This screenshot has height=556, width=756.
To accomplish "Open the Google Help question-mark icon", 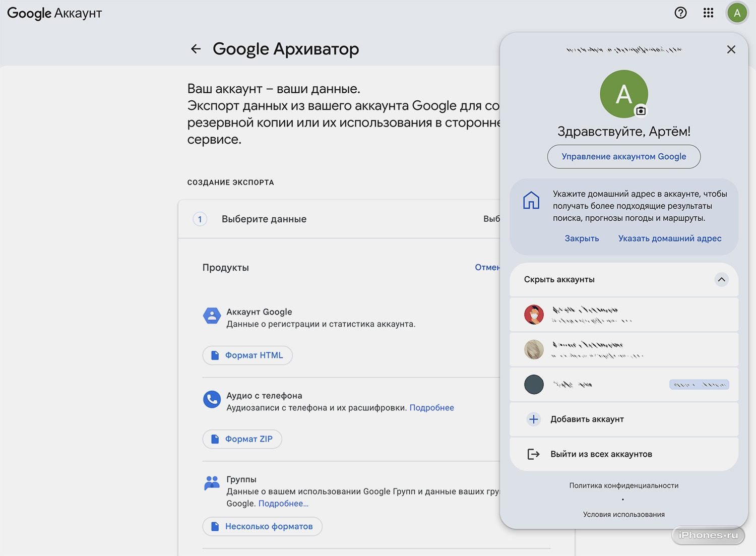I will [680, 13].
